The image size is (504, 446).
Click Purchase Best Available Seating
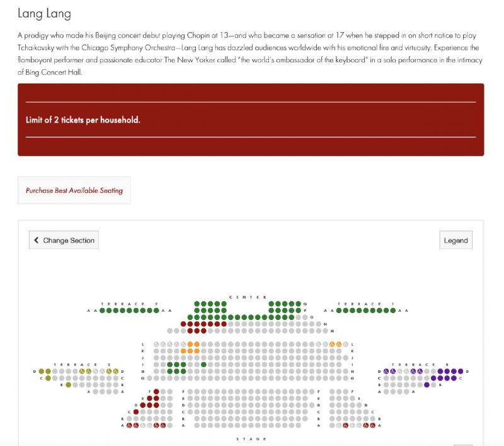[74, 190]
